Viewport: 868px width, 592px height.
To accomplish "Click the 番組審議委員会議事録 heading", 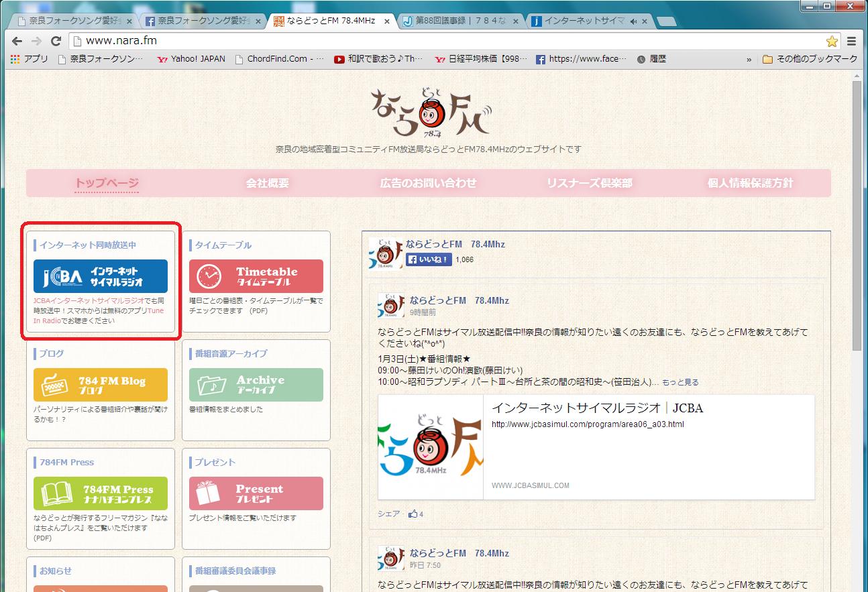I will [x=235, y=571].
